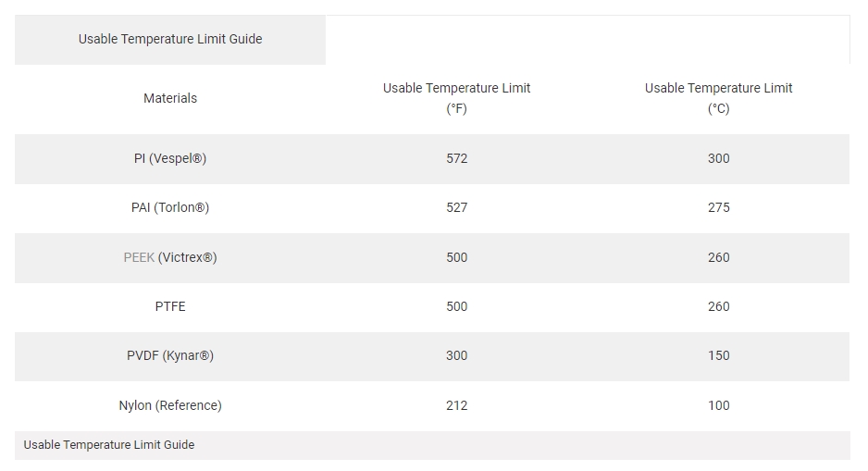The height and width of the screenshot is (471, 868).
Task: Select the PAI (Torlon®) material cell
Action: tap(170, 207)
